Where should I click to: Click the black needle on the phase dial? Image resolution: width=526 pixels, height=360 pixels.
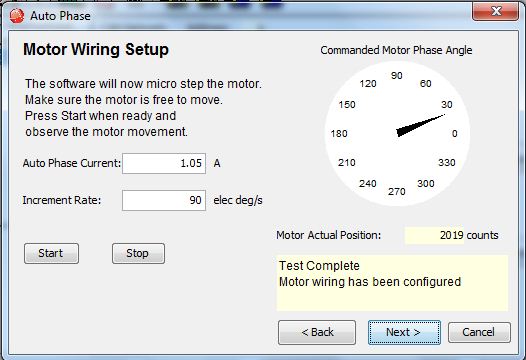point(420,125)
